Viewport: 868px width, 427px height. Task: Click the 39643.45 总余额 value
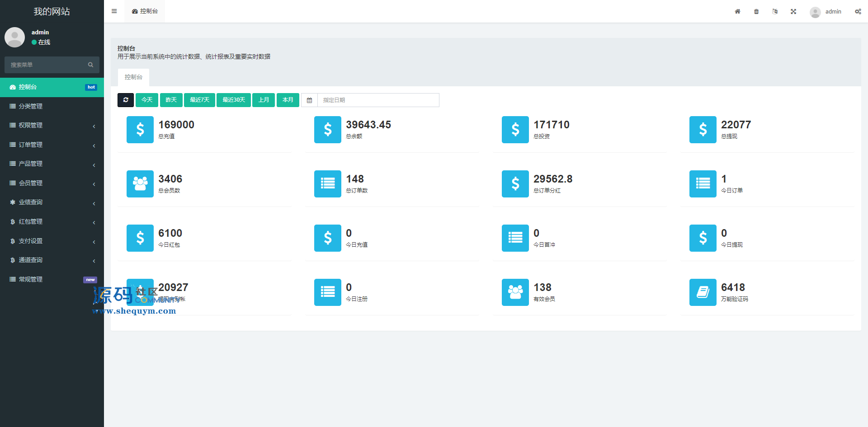click(x=368, y=125)
